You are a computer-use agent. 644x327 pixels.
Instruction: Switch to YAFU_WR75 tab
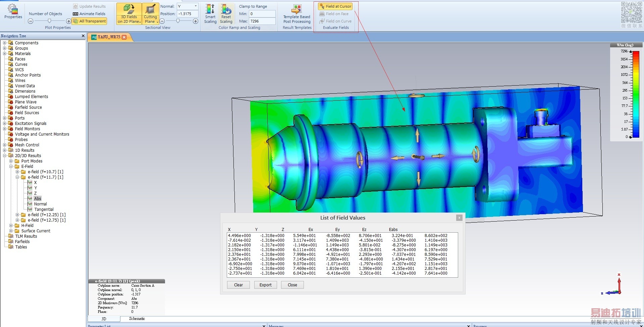pyautogui.click(x=109, y=37)
